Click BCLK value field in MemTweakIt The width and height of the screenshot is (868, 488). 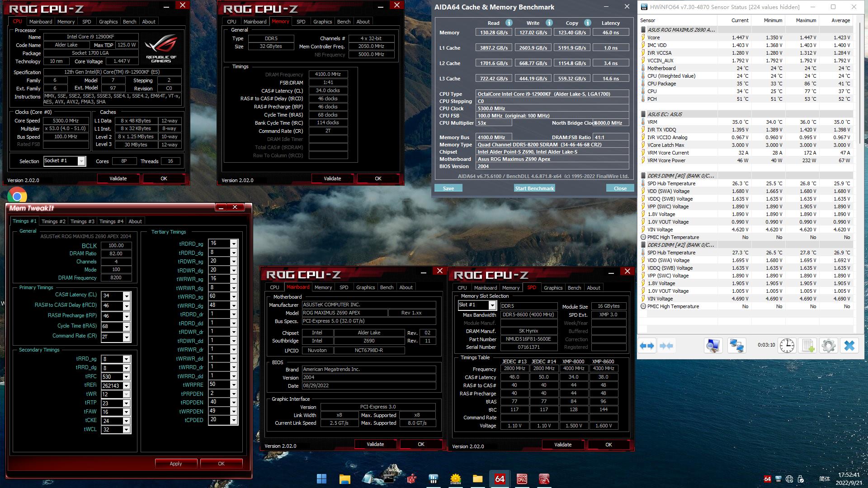coord(116,246)
